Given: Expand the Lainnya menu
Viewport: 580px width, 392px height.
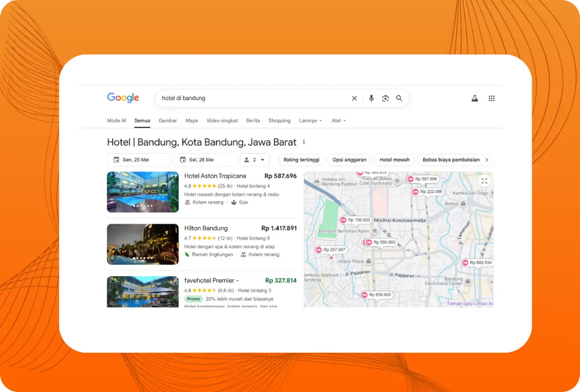Looking at the screenshot, I should point(310,121).
